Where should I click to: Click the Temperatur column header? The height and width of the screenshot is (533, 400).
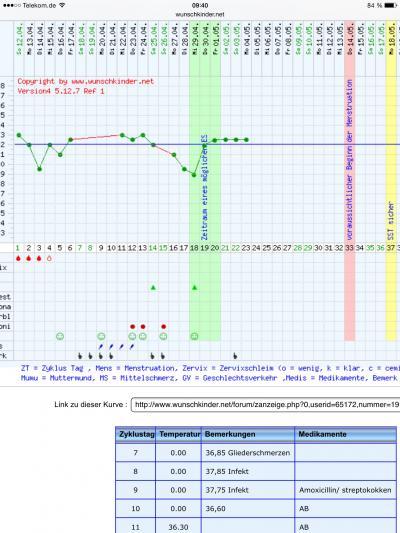tap(179, 434)
